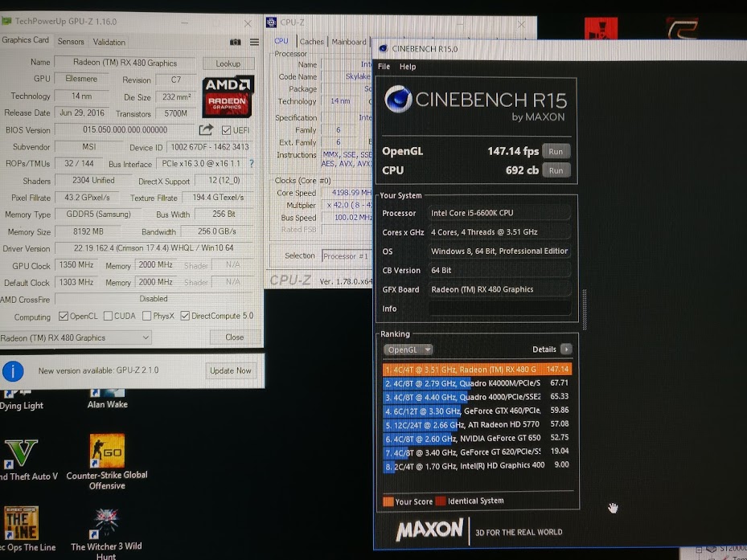Click the Cinebench R15 sphere logo
The width and height of the screenshot is (747, 560).
coord(398,99)
